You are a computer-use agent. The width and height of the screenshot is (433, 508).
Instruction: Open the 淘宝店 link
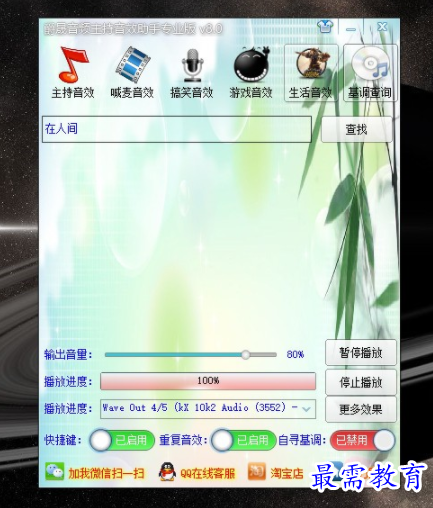287,473
